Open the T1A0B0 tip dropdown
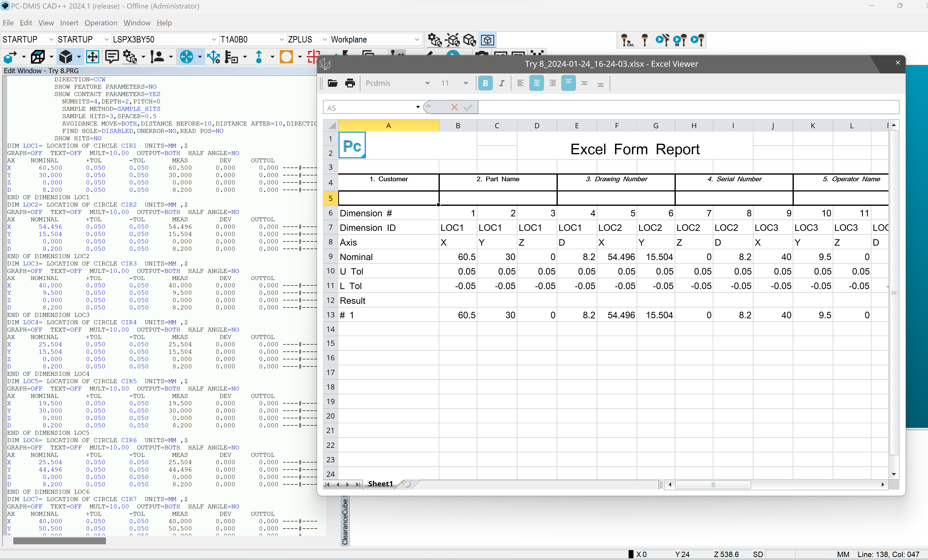This screenshot has height=560, width=928. click(281, 40)
